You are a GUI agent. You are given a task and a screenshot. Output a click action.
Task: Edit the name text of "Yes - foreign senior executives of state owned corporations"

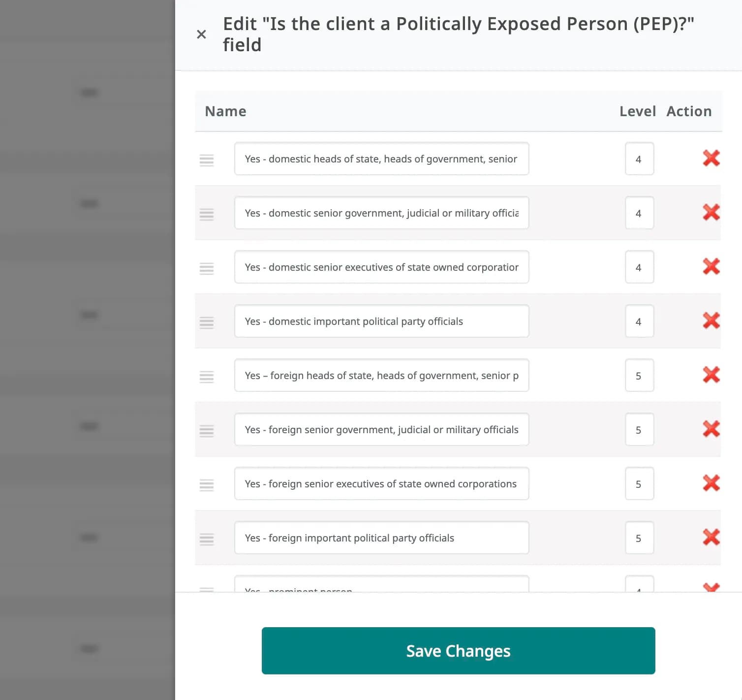[381, 483]
